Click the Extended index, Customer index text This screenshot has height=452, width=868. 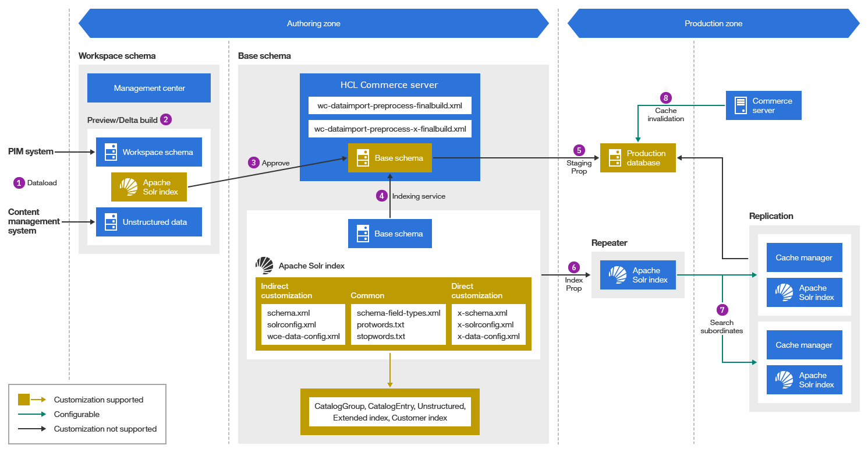(390, 418)
